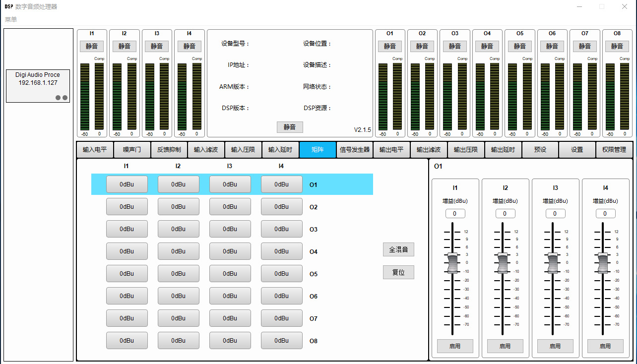The width and height of the screenshot is (637, 364).
Task: Open the 设置 tab
Action: click(577, 150)
